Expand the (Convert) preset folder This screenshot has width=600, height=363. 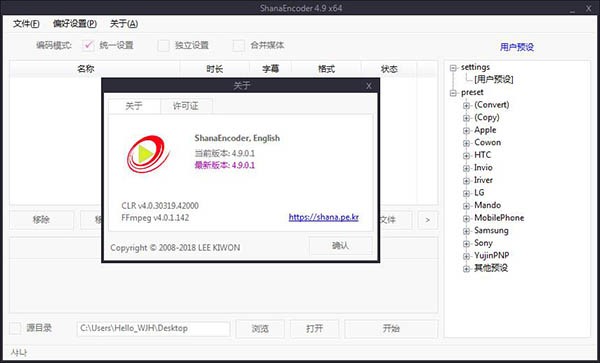(466, 106)
